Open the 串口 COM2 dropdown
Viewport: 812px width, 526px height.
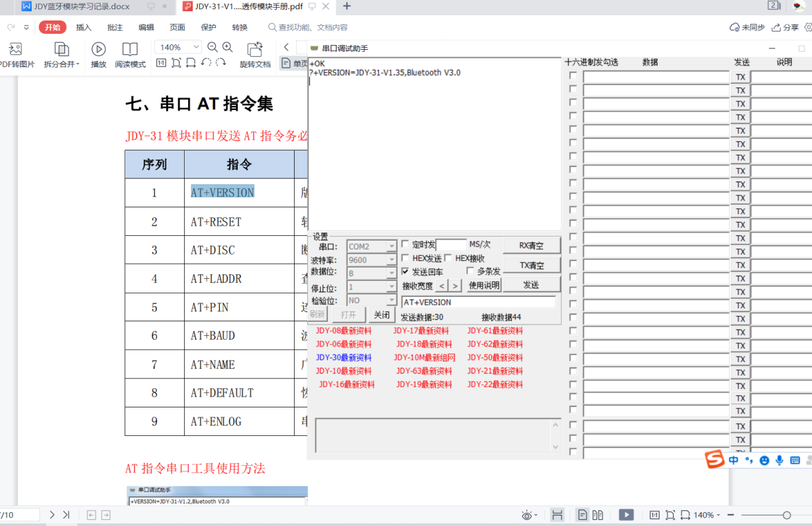[391, 246]
